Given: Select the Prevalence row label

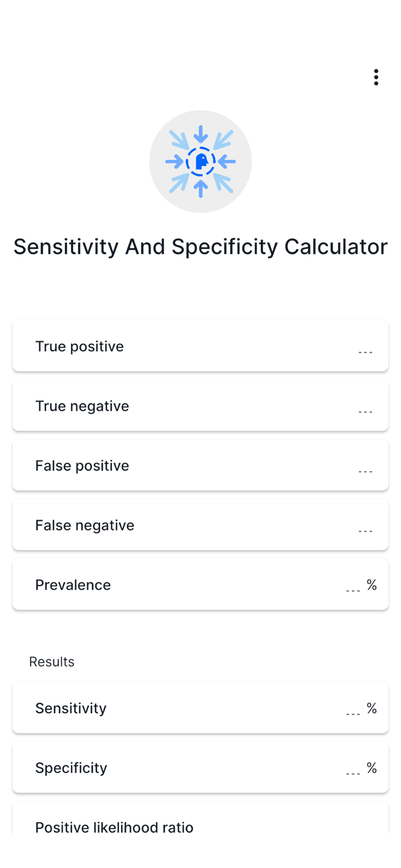Looking at the screenshot, I should tap(73, 584).
